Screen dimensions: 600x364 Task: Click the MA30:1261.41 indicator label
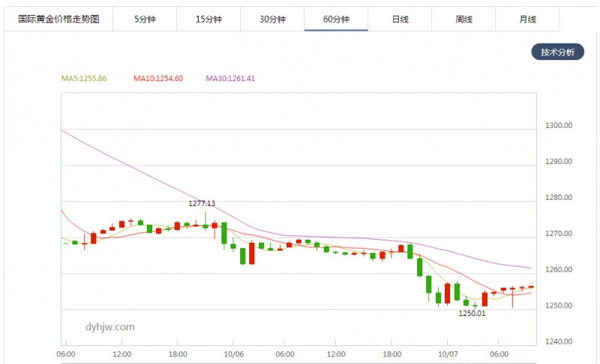point(230,79)
